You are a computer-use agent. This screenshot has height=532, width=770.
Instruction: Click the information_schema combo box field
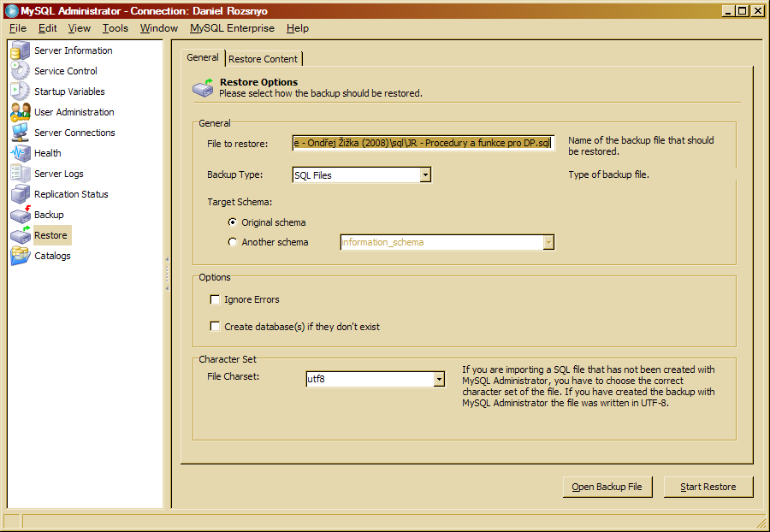coord(447,242)
